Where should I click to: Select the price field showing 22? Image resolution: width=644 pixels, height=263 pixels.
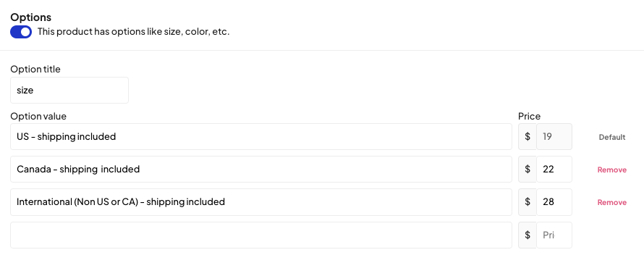pos(554,170)
